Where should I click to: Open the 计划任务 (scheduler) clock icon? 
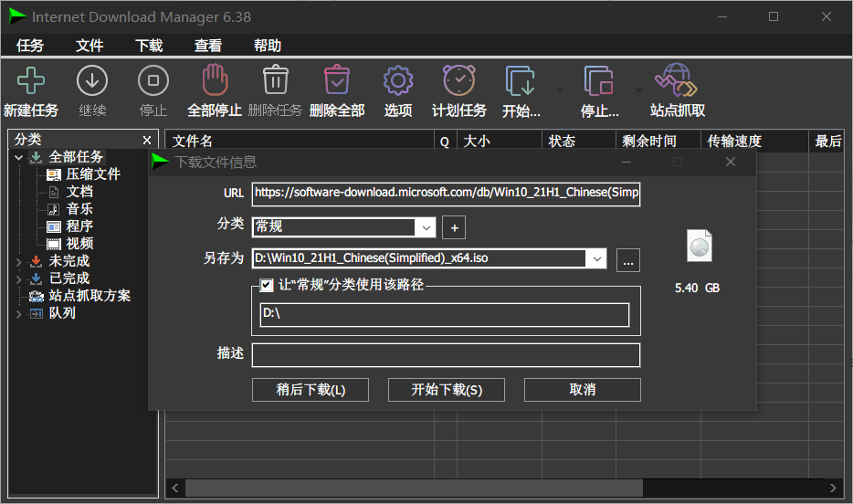tap(458, 81)
